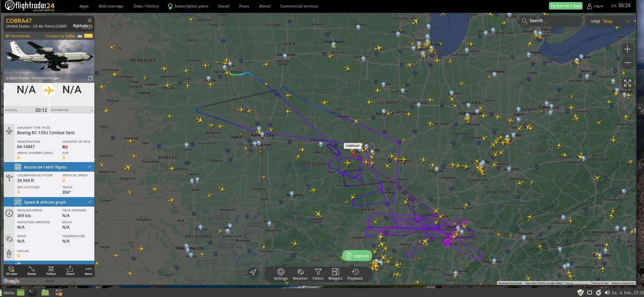Open the 3D view of the flight

click(11, 270)
